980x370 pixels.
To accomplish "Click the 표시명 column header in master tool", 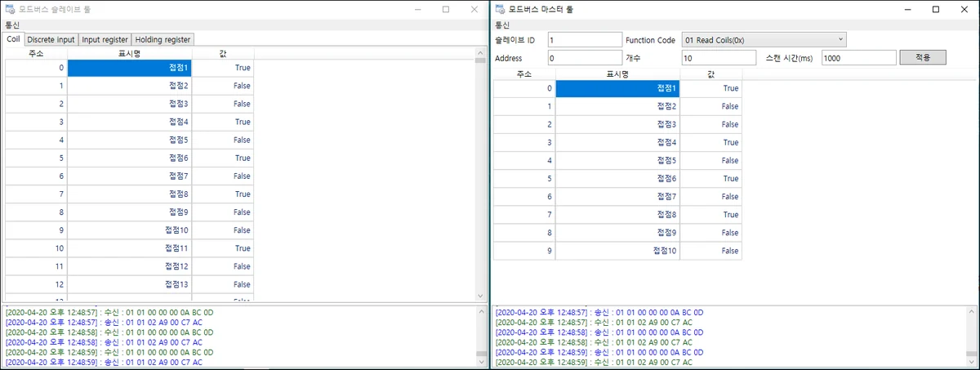I will click(618, 73).
